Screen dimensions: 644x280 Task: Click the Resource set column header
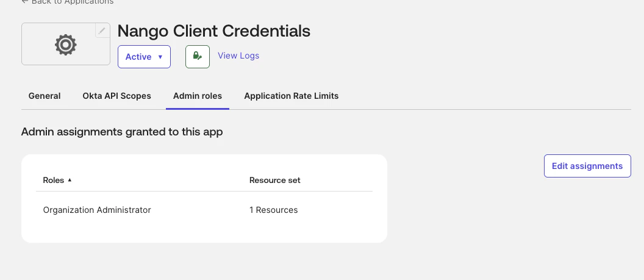(275, 180)
